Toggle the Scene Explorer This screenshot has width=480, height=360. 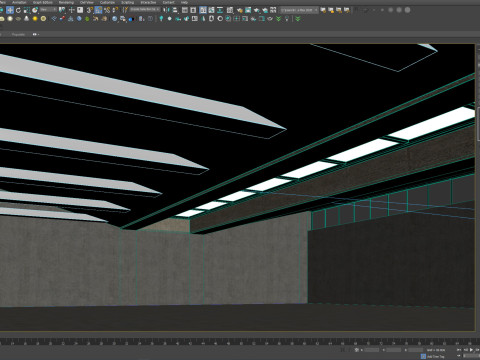[185, 10]
